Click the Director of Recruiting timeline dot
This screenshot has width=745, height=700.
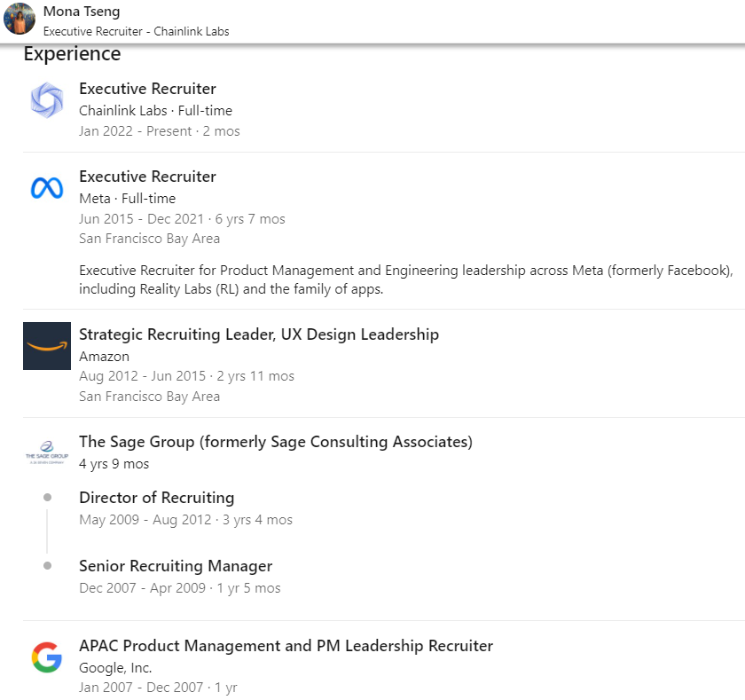click(x=47, y=498)
